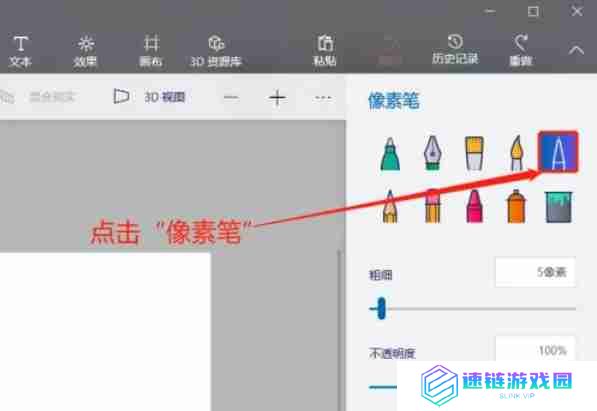This screenshot has height=411, width=597.
Task: Click the opacity field showing 100%
Action: (535, 349)
